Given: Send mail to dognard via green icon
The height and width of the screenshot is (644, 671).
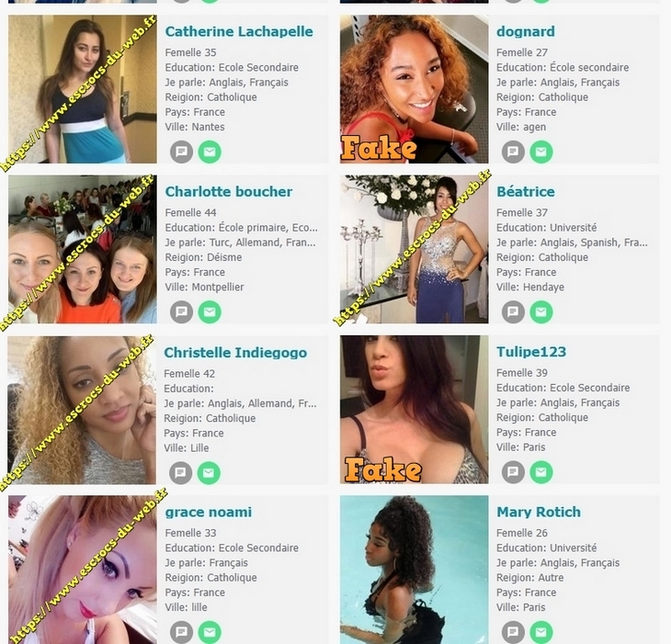Looking at the screenshot, I should (541, 152).
